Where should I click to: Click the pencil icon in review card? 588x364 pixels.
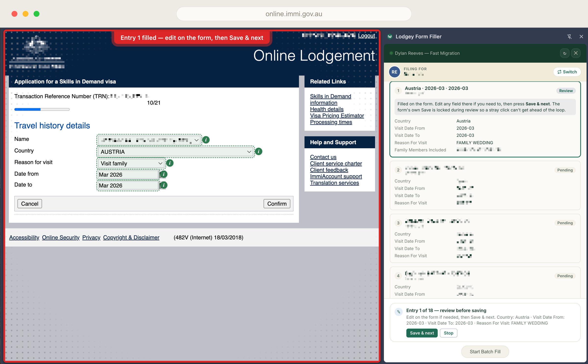[x=399, y=312]
